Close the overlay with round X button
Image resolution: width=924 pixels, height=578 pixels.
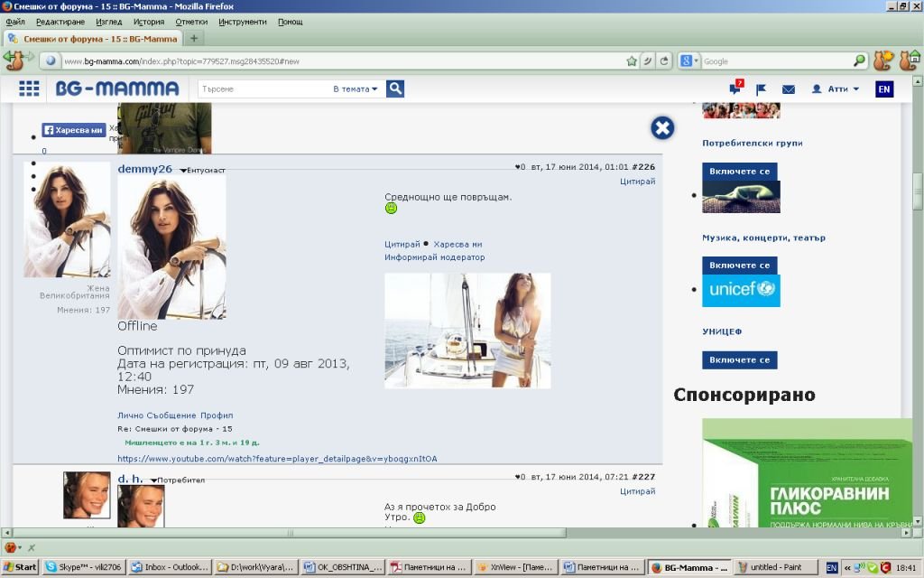[662, 128]
